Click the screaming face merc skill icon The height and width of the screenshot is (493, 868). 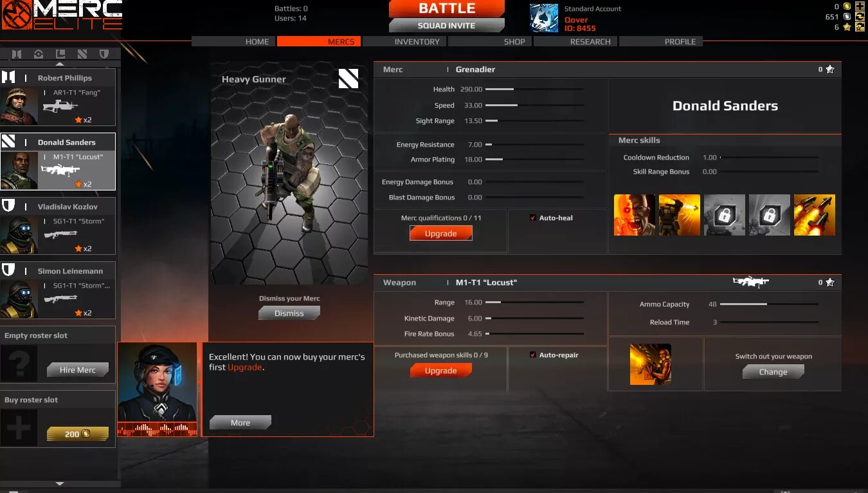635,215
